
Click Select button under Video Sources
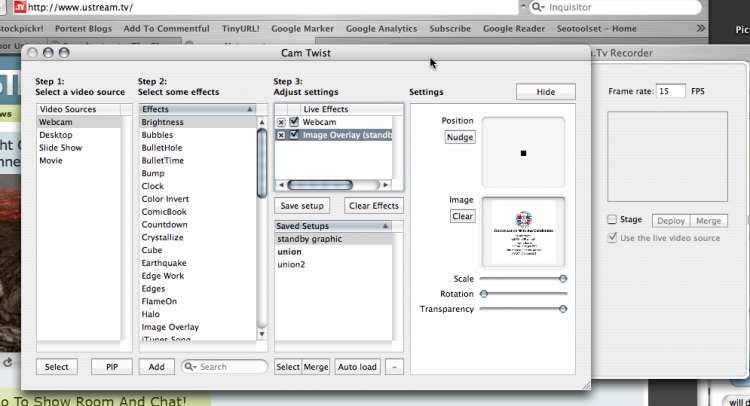pos(56,367)
